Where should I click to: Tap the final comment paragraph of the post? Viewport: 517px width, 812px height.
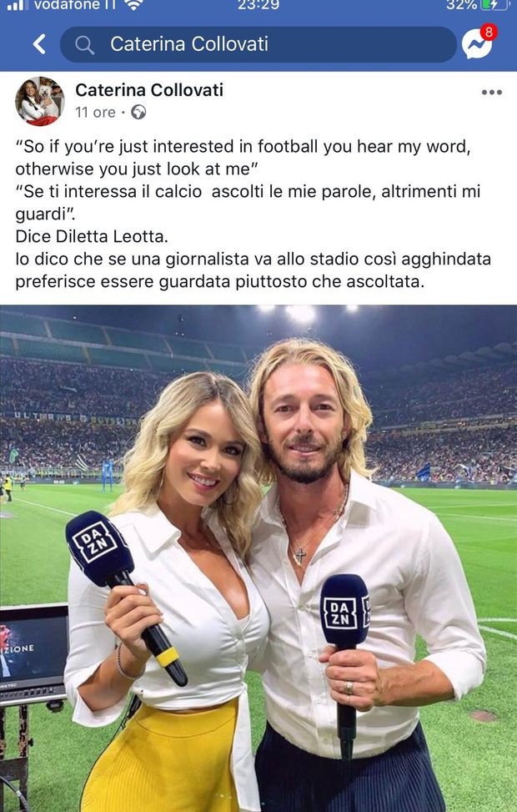[x=253, y=270]
